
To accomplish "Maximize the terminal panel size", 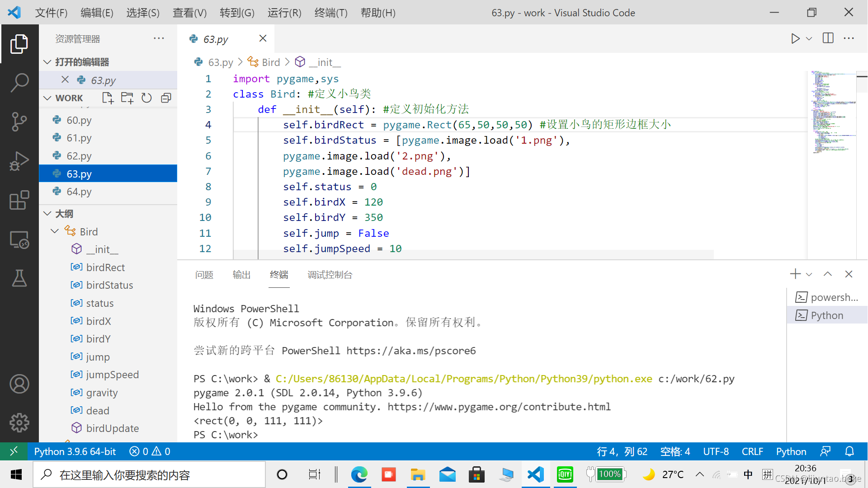I will 828,274.
